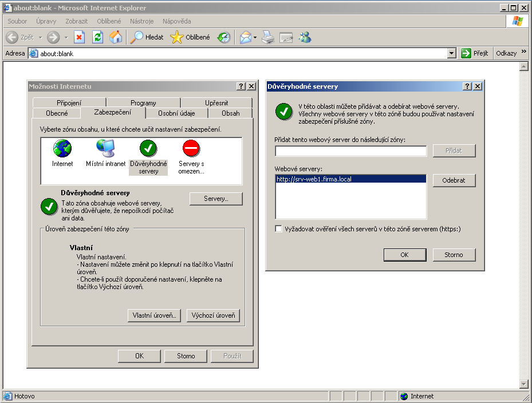Click help question mark in Důvěryhodné servery dialog
Screen dimensions: 532x403
click(467, 86)
